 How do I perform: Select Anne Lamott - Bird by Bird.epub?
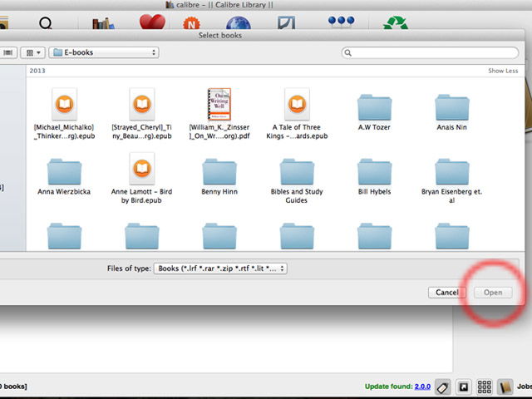pos(142,178)
